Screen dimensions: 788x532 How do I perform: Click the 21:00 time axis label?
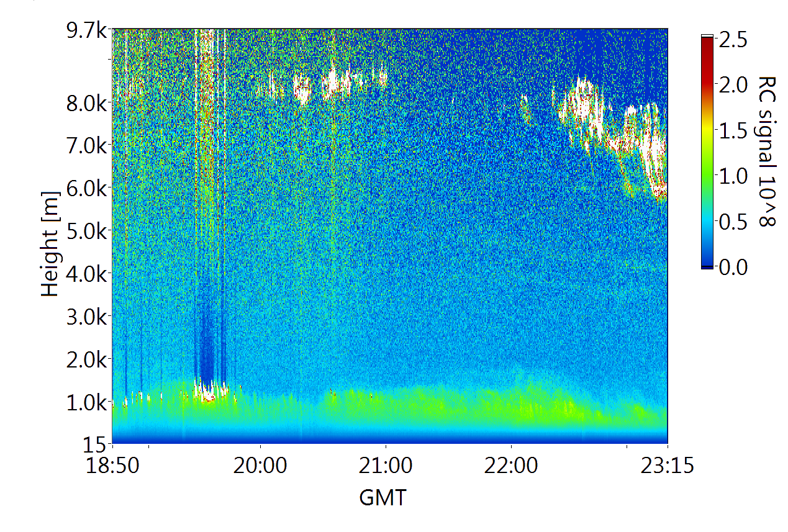(x=386, y=466)
